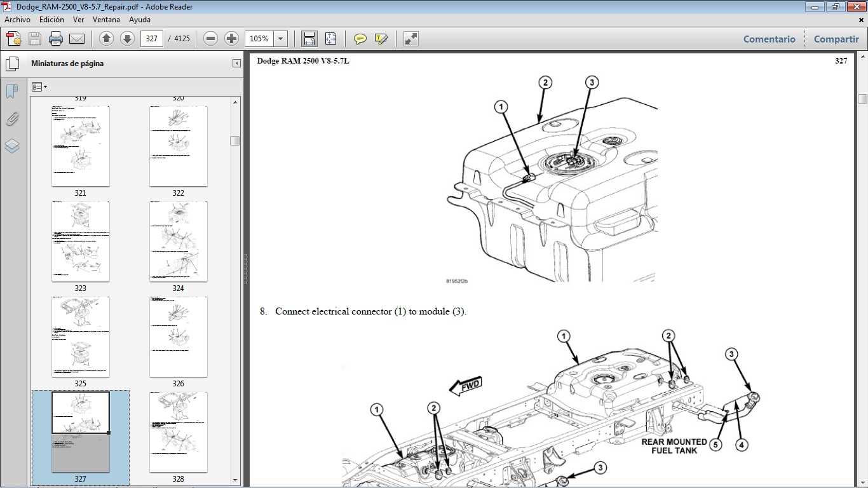This screenshot has width=868, height=488.
Task: Click the Adobe Reader title bar PDF icon
Action: point(8,6)
